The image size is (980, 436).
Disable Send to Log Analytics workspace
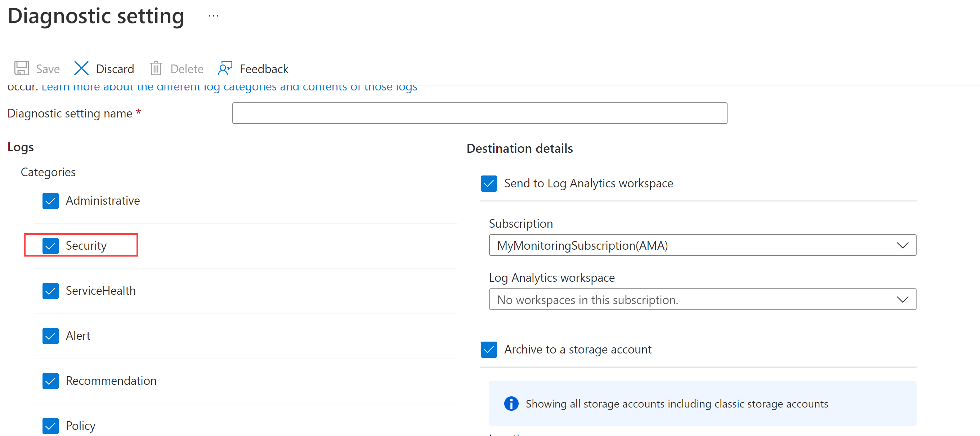coord(489,183)
